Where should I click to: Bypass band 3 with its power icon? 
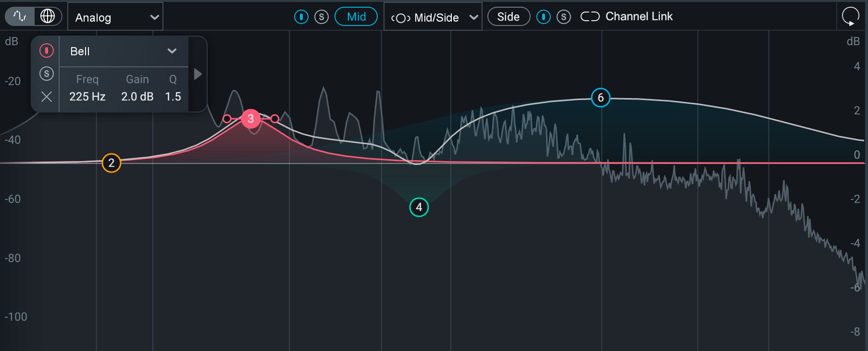pyautogui.click(x=47, y=50)
